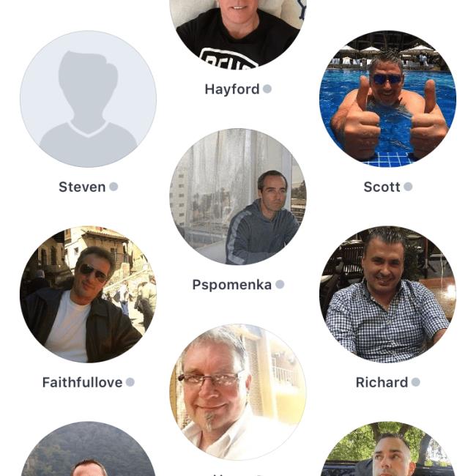Open Faithfullove's profile photo

(89, 294)
